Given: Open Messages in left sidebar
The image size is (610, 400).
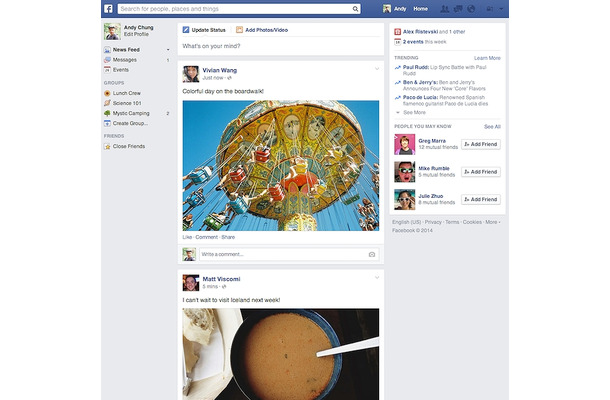Looking at the screenshot, I should pos(124,60).
